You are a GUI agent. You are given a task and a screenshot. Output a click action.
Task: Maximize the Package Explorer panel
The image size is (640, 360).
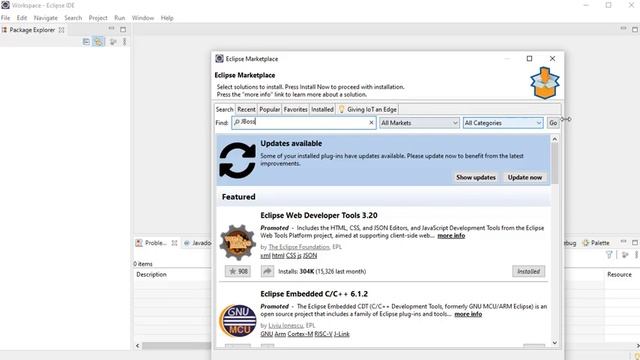(x=123, y=29)
